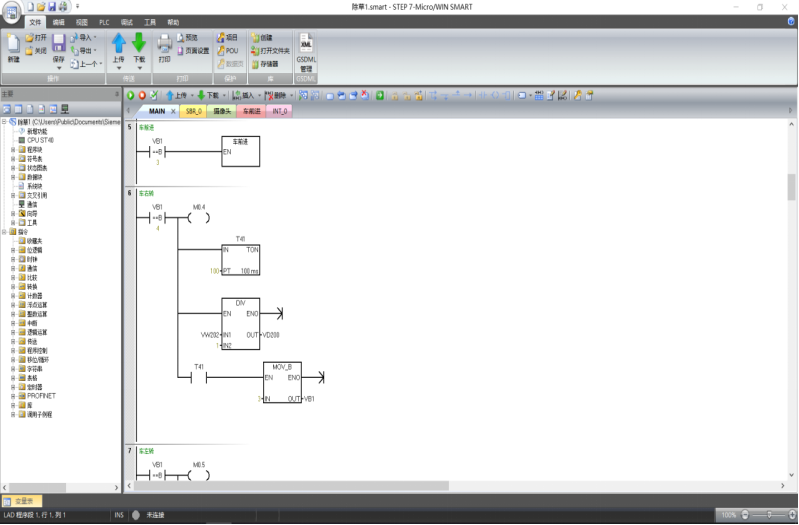Viewport: 799px width, 525px height.
Task: Click the STOP (red) toolbar icon
Action: [x=142, y=95]
